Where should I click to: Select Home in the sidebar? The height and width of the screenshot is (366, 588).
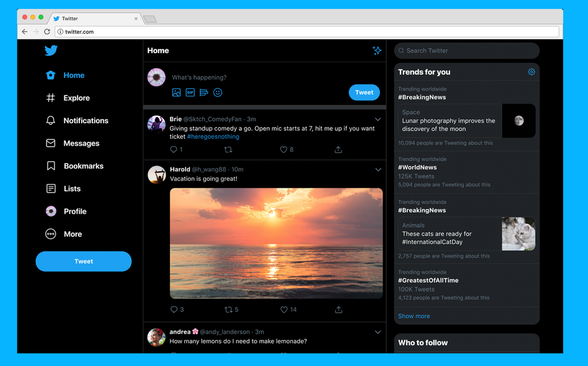pyautogui.click(x=74, y=75)
